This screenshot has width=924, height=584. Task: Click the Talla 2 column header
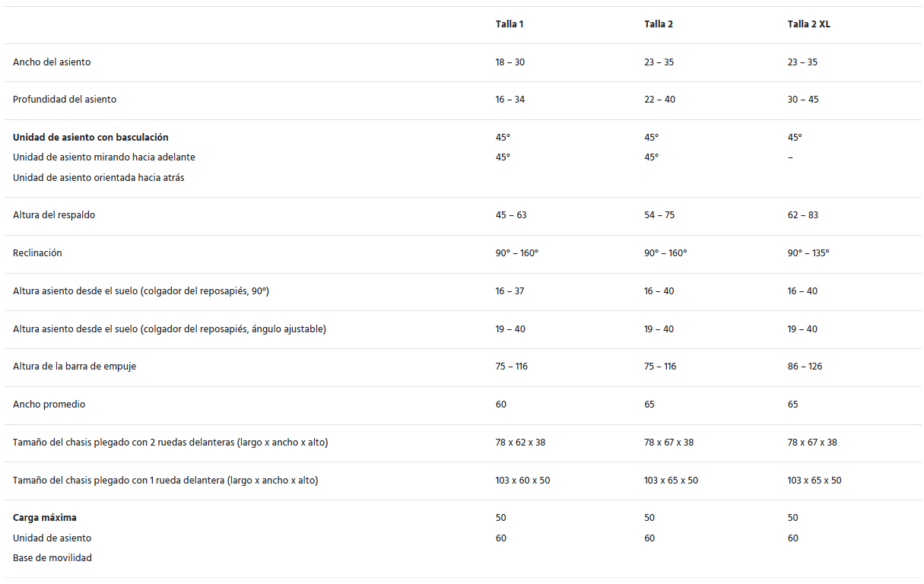[658, 24]
